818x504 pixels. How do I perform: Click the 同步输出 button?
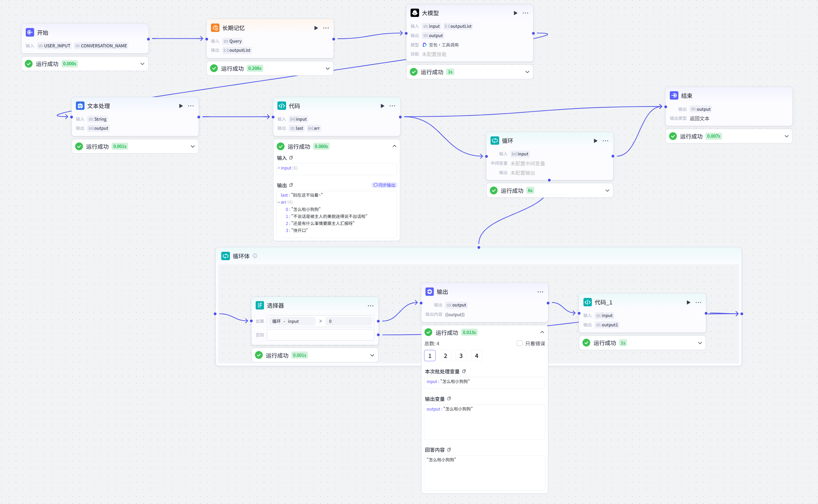pyautogui.click(x=384, y=185)
